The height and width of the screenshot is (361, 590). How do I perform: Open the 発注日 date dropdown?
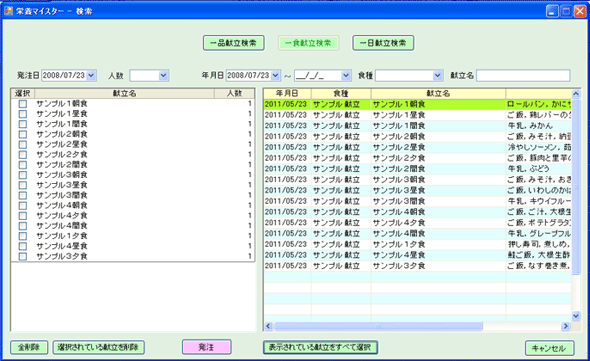pos(91,76)
